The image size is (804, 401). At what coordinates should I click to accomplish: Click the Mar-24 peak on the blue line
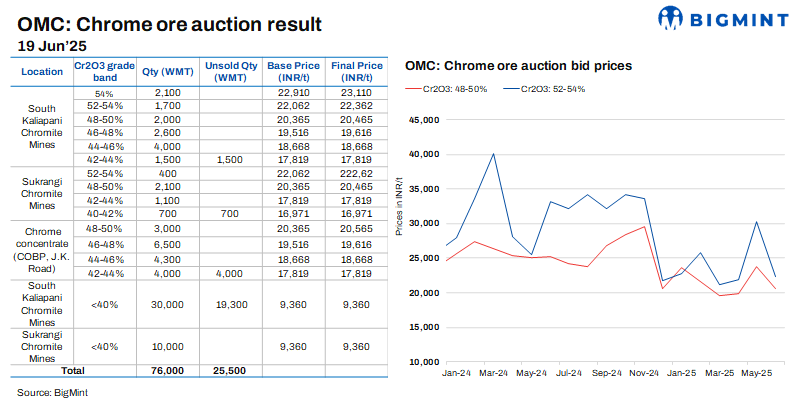point(493,154)
